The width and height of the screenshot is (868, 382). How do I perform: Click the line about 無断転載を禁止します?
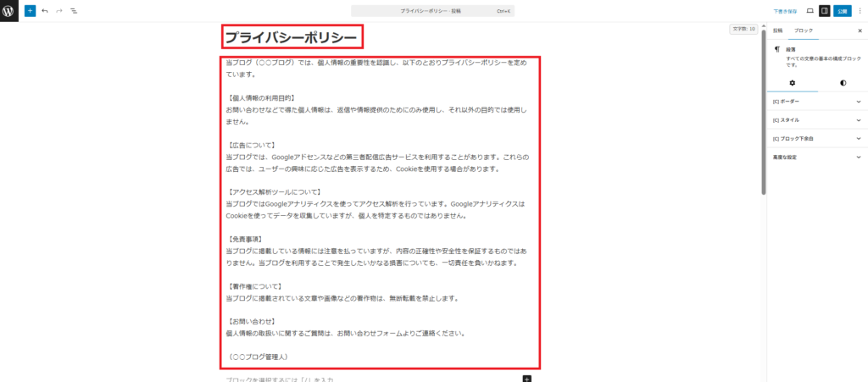point(342,298)
